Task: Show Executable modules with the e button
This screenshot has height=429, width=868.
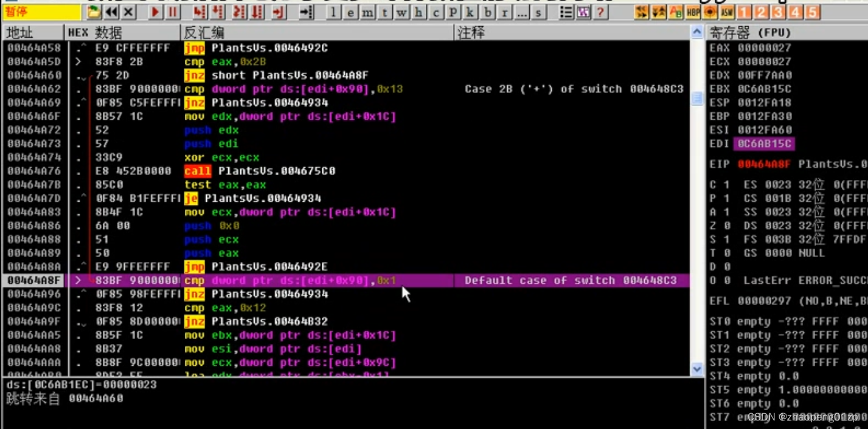Action: (x=350, y=13)
